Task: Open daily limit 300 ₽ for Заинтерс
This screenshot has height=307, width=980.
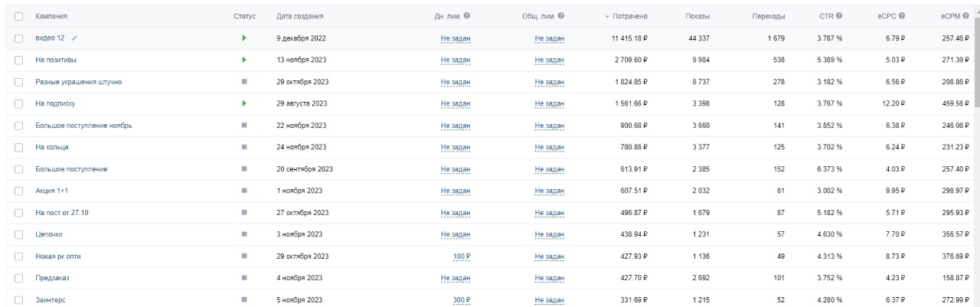Action: click(460, 300)
